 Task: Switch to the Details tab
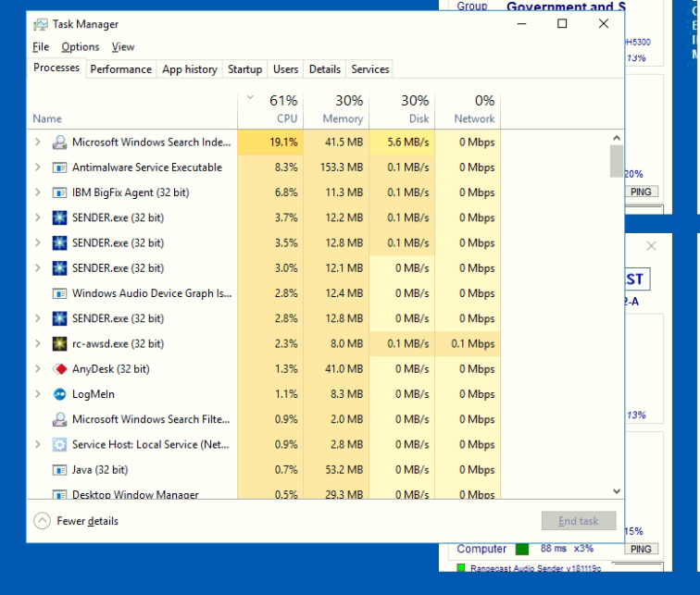(x=325, y=69)
